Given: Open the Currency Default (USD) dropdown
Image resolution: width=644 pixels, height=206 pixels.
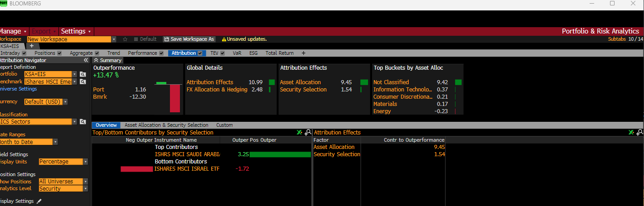Looking at the screenshot, I should 46,101.
